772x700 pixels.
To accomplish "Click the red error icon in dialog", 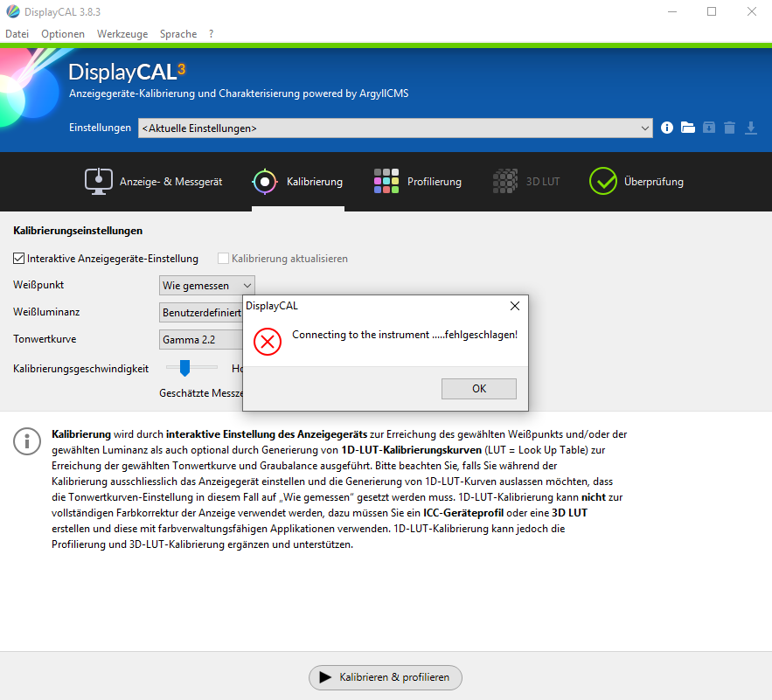I will pos(268,341).
